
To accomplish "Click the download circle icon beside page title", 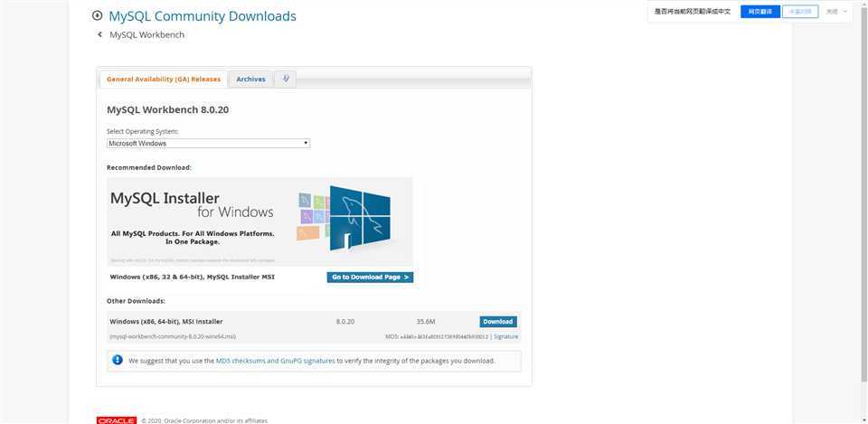I will click(x=98, y=15).
